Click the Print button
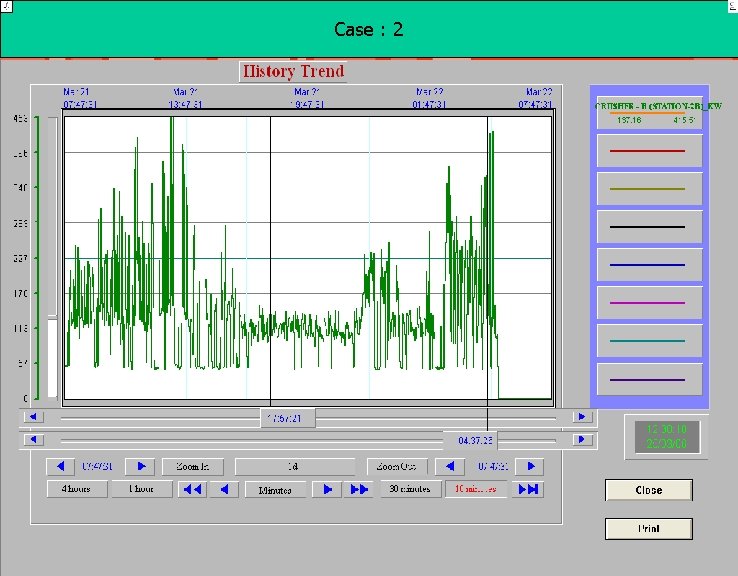Screen dimensions: 738x576 tap(649, 528)
